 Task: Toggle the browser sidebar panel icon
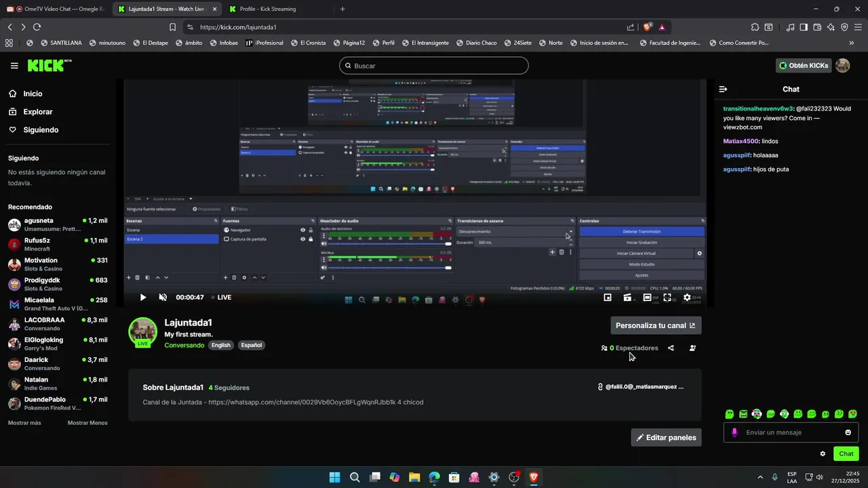804,27
